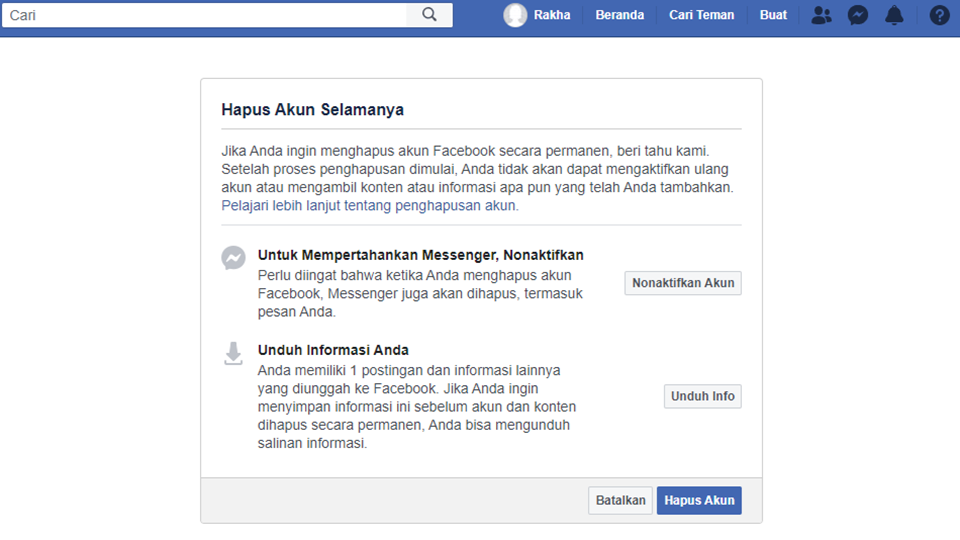Click the download arrow icon beside Unduh Informasi
Viewport: 960px width, 540px height.
(233, 353)
